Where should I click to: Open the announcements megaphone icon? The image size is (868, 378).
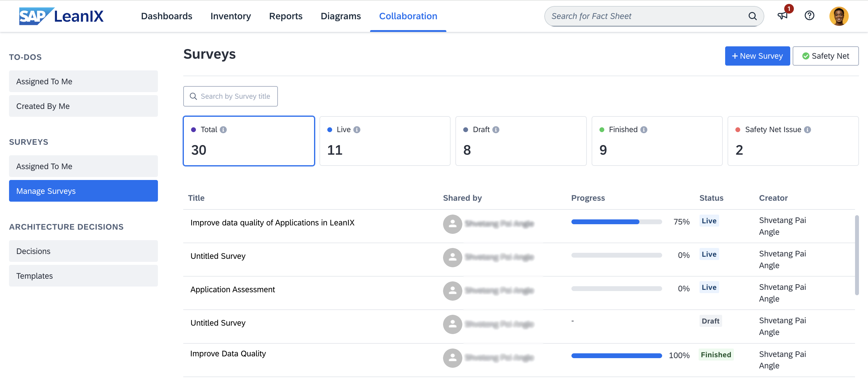point(782,16)
